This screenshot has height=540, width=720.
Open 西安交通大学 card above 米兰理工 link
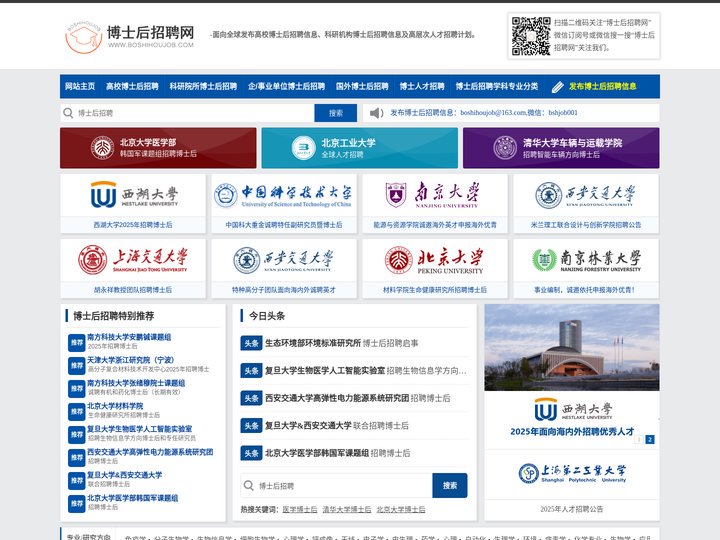(586, 195)
